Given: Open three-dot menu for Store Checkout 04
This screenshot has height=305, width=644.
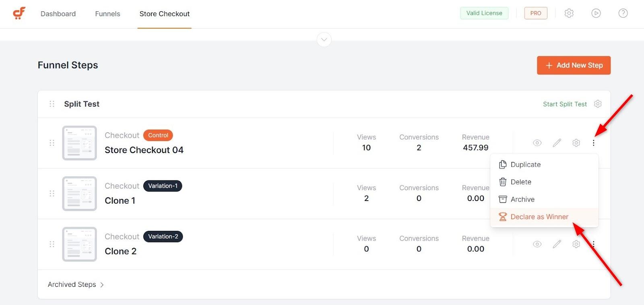Looking at the screenshot, I should pyautogui.click(x=593, y=143).
